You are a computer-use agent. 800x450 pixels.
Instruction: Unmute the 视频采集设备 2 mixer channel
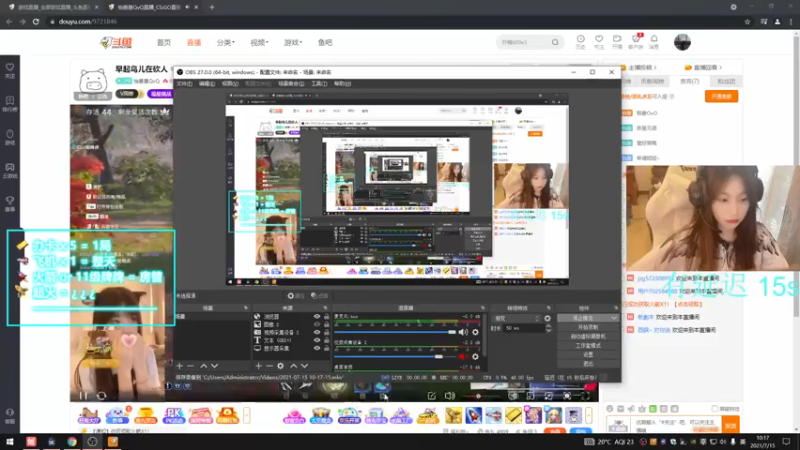click(463, 357)
